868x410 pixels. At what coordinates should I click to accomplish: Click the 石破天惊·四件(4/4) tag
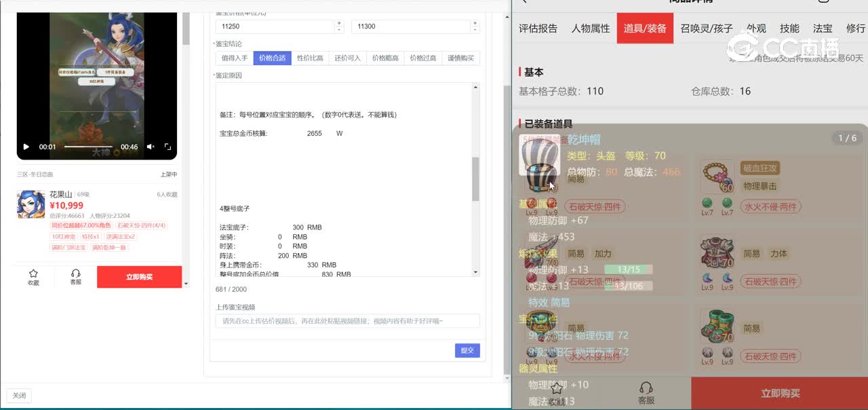tap(141, 225)
